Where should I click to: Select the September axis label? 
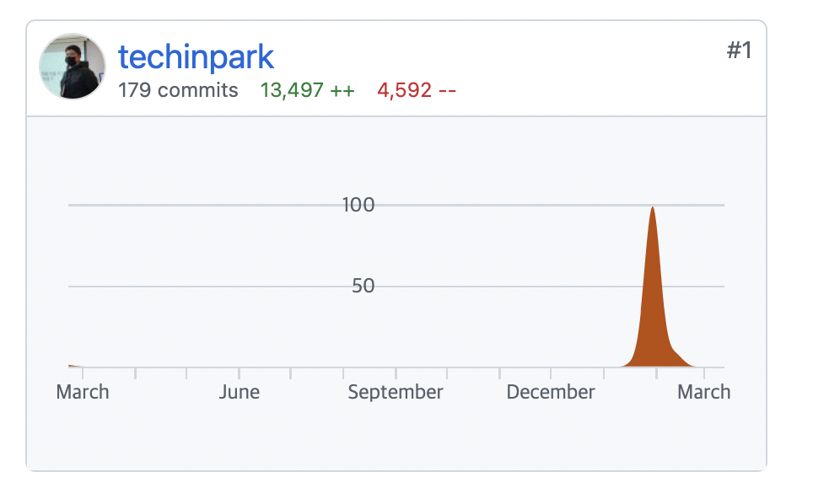[396, 392]
